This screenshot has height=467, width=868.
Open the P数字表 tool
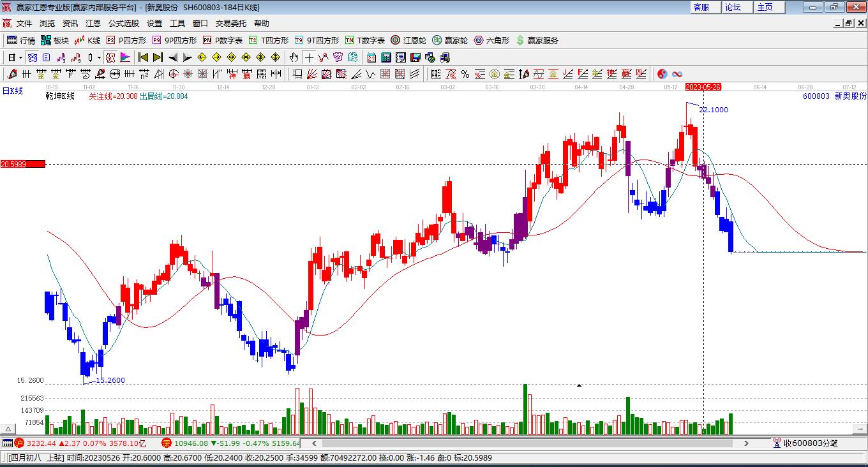tap(222, 40)
